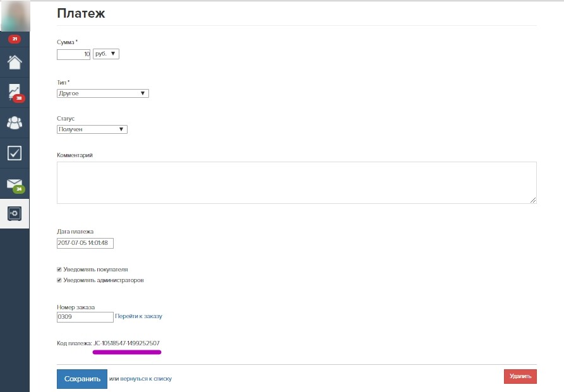Open the users group icon in sidebar
The width and height of the screenshot is (564, 392).
(15, 123)
